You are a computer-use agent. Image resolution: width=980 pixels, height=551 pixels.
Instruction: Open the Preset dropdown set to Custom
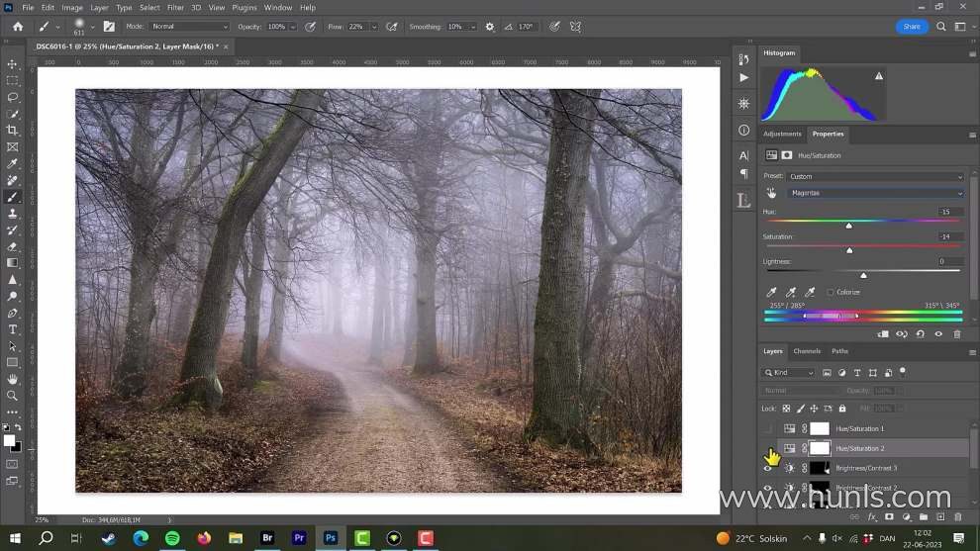[x=875, y=176]
